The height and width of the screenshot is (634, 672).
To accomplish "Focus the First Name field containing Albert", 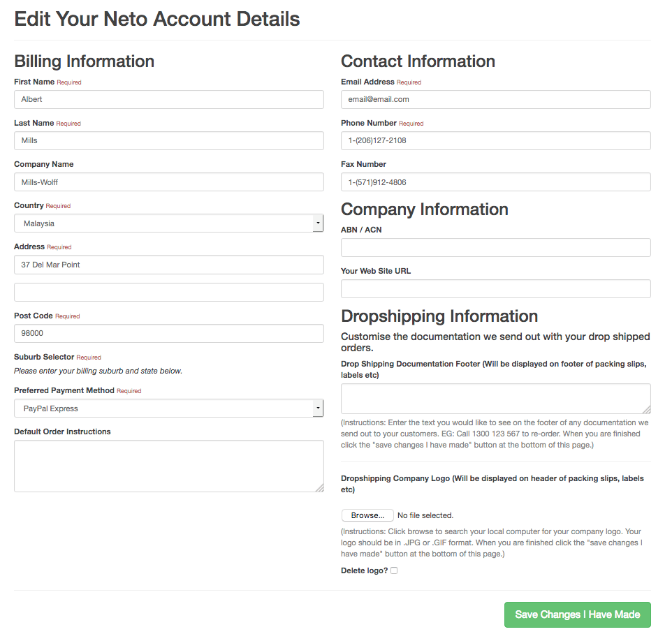I will pos(169,99).
